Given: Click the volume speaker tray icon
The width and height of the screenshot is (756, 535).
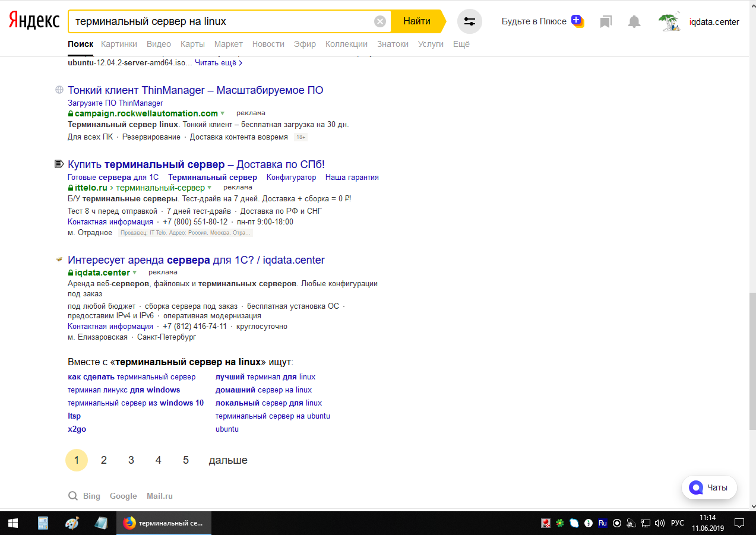Looking at the screenshot, I should tap(659, 523).
